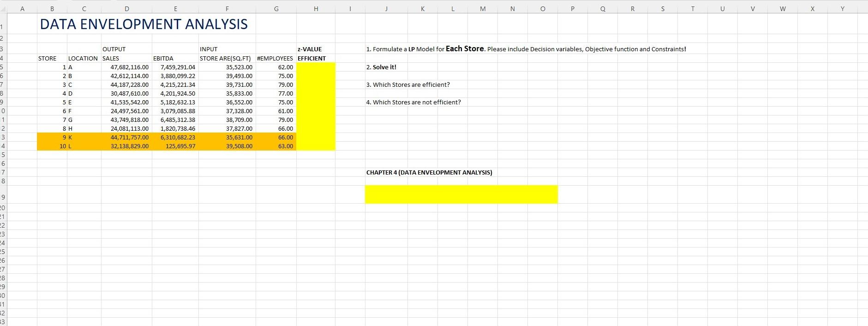Select store area 37,827.00

pyautogui.click(x=239, y=128)
